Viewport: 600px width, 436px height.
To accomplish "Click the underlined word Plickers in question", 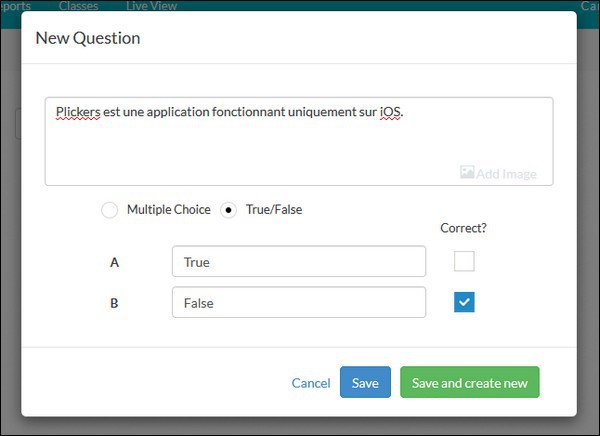I will pyautogui.click(x=78, y=112).
